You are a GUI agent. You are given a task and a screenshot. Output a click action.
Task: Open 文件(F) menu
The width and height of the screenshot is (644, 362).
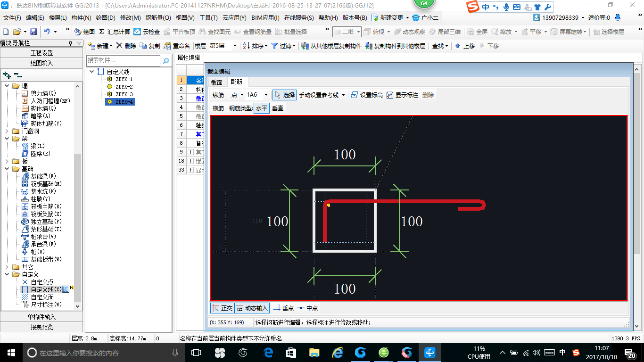point(12,18)
